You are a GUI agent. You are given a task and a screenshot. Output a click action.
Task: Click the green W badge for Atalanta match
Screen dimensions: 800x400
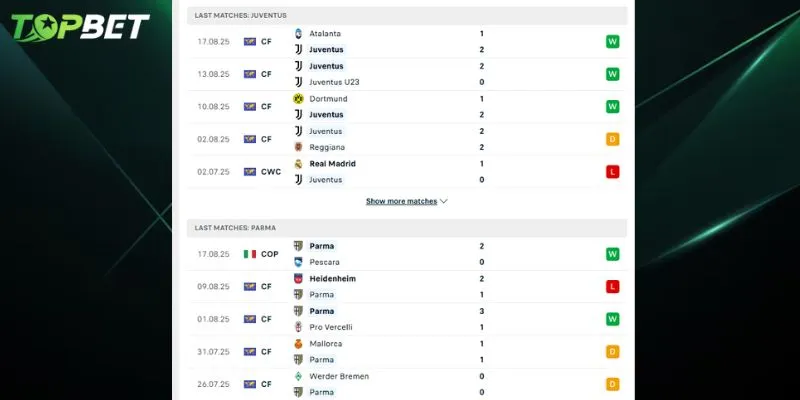click(x=612, y=41)
